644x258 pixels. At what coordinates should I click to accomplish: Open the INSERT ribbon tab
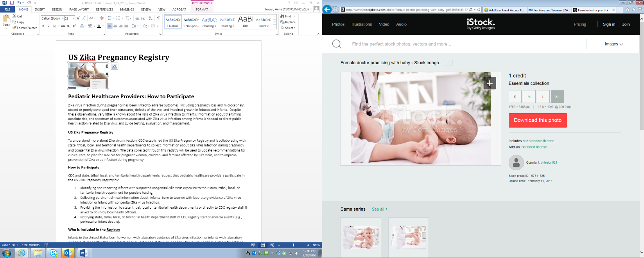[40, 9]
